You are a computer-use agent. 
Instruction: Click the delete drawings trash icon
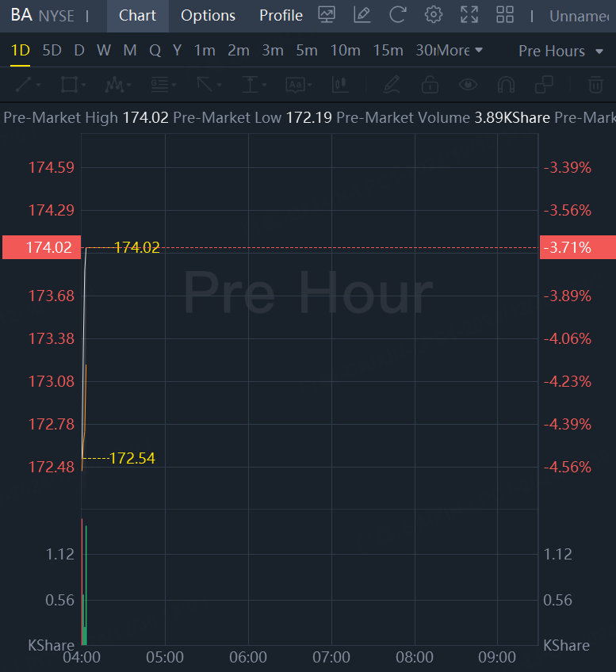point(595,84)
